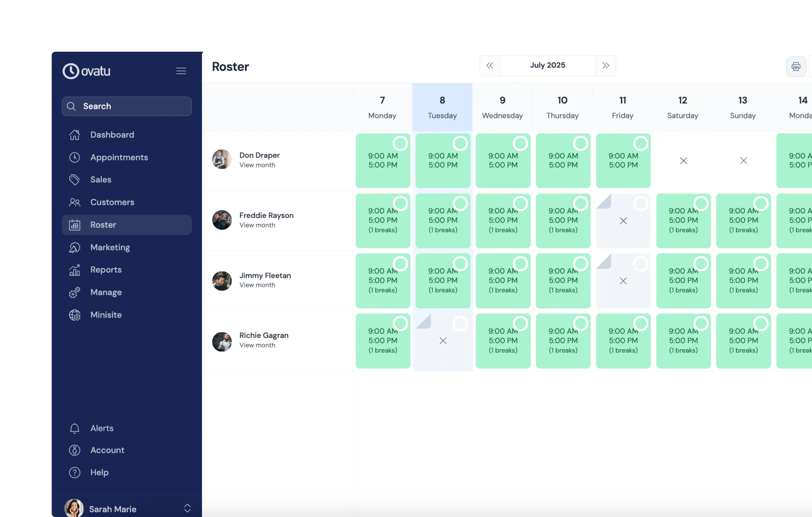Open the Roster calendar icon in sidebar

(75, 225)
